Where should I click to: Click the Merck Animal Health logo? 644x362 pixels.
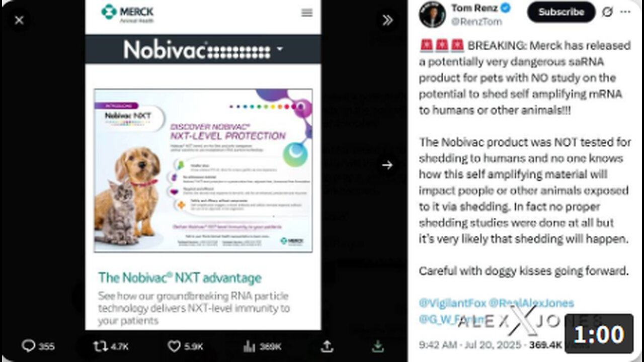click(x=127, y=13)
